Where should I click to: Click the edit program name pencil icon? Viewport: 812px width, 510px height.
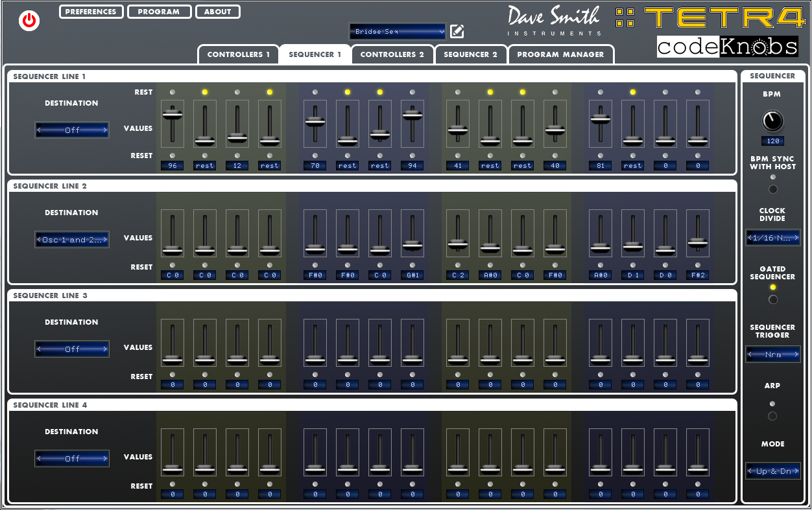pyautogui.click(x=457, y=31)
